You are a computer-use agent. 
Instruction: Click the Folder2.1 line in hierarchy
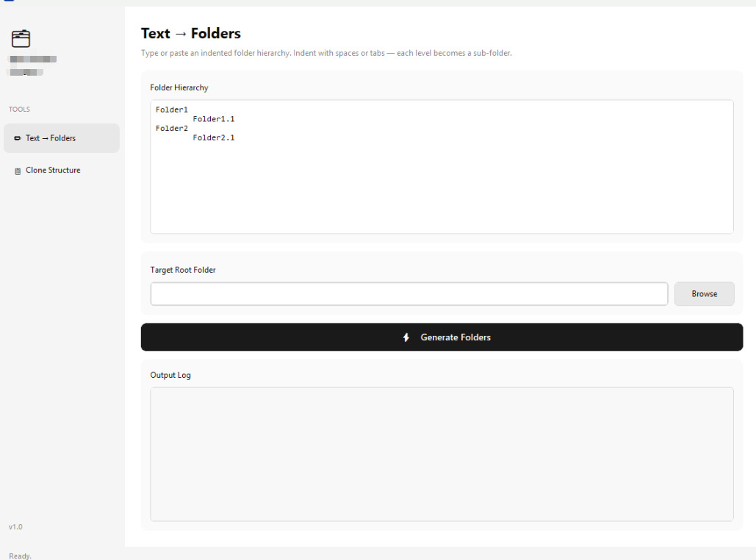tap(214, 137)
